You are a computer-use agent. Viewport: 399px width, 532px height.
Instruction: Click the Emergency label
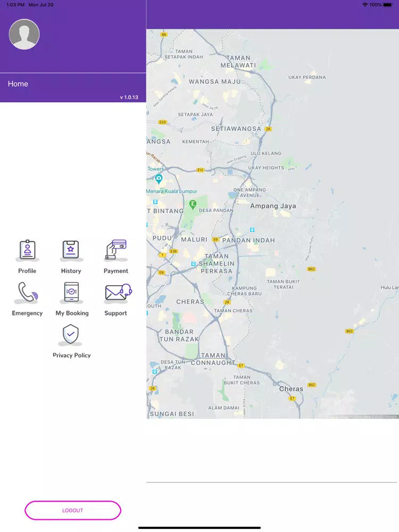point(27,313)
